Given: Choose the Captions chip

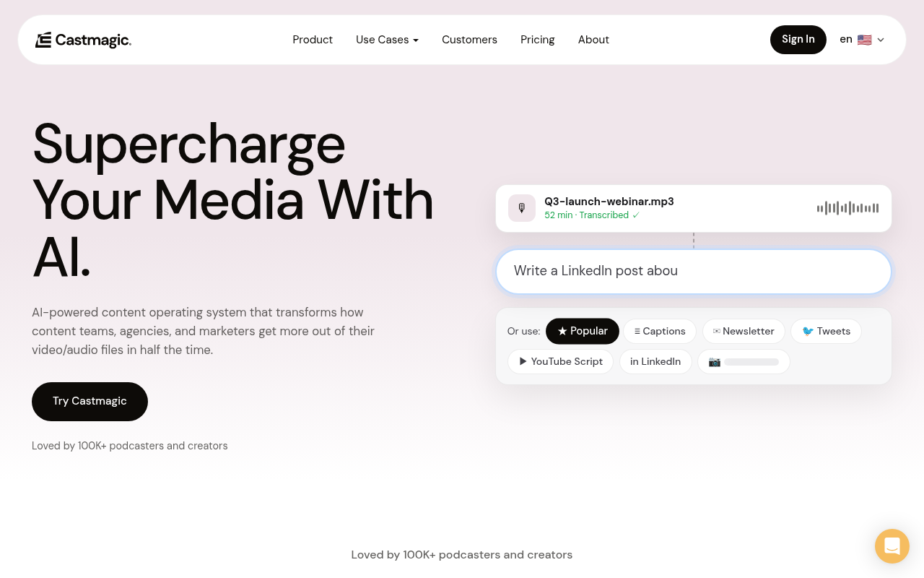Looking at the screenshot, I should 660,331.
